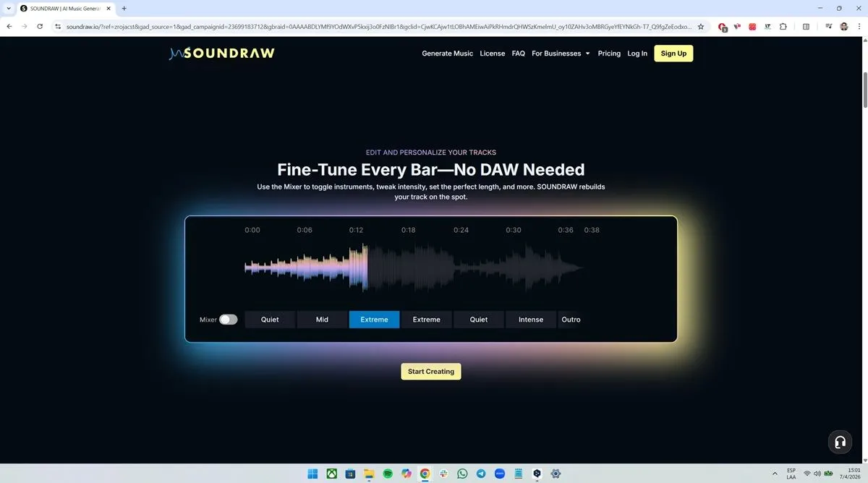Screen dimensions: 868x483
Task: Open Telegram from the taskbar
Action: 481,474
